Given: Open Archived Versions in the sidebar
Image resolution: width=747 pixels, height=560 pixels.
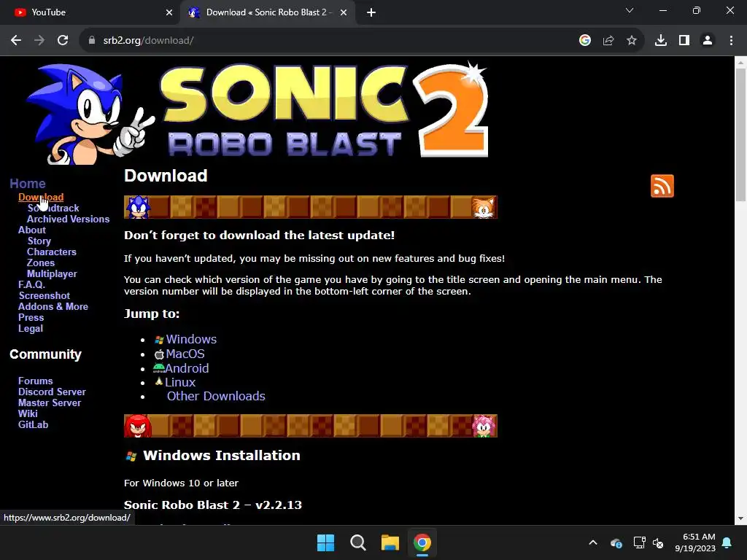Looking at the screenshot, I should (x=68, y=219).
